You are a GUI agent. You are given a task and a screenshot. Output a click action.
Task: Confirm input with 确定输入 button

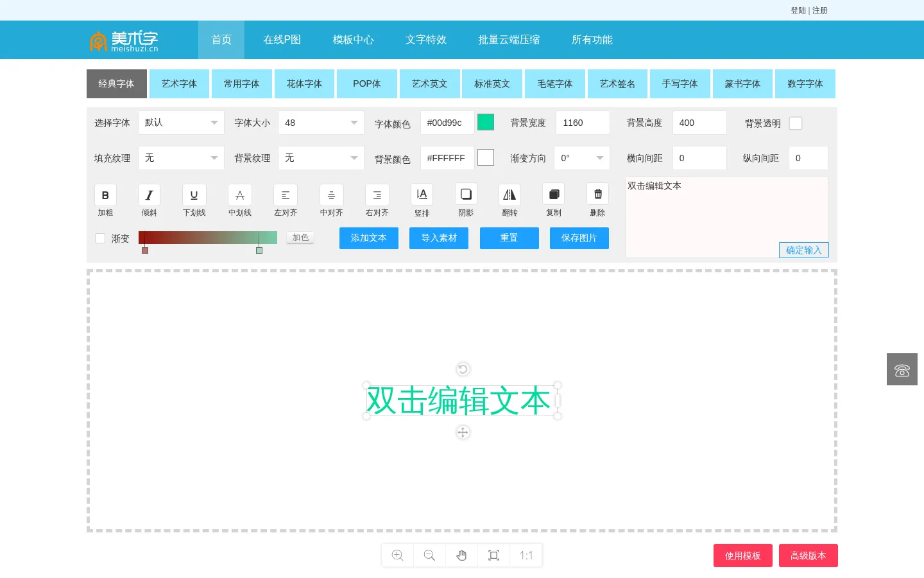[804, 250]
